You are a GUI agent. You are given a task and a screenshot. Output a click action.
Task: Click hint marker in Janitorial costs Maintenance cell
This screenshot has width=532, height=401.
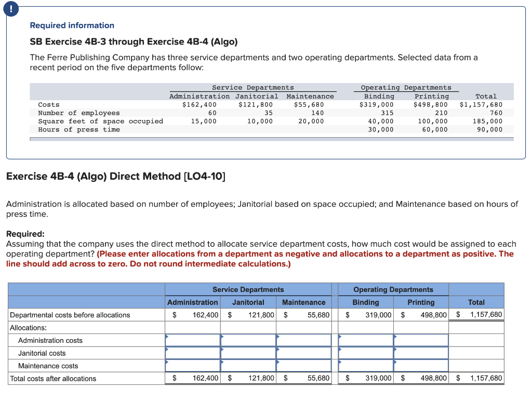[277, 350]
